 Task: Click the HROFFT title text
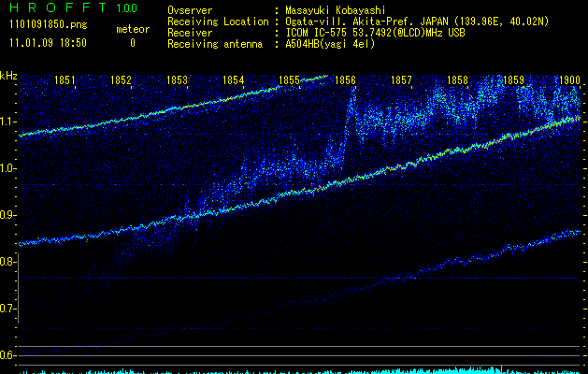coord(59,7)
